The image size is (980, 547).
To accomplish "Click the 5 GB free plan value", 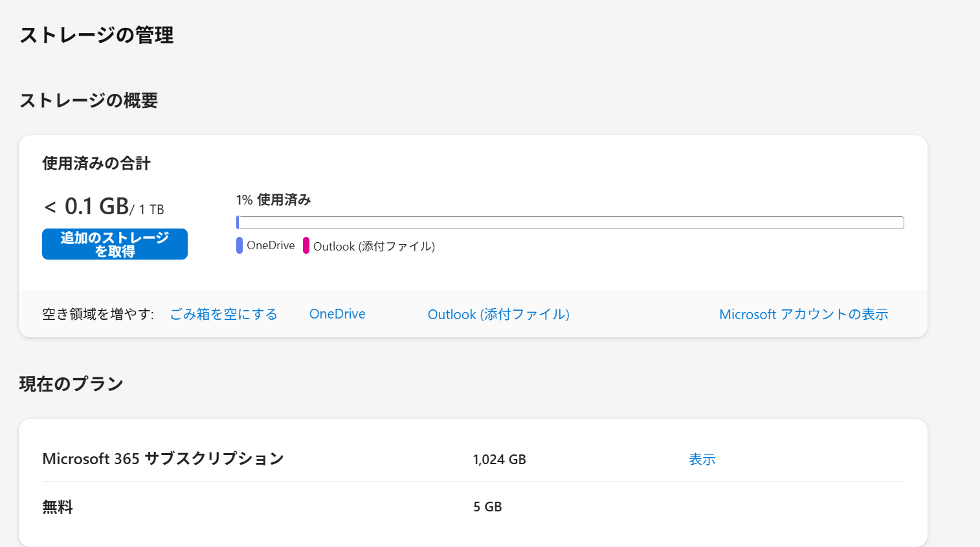I will [x=487, y=507].
